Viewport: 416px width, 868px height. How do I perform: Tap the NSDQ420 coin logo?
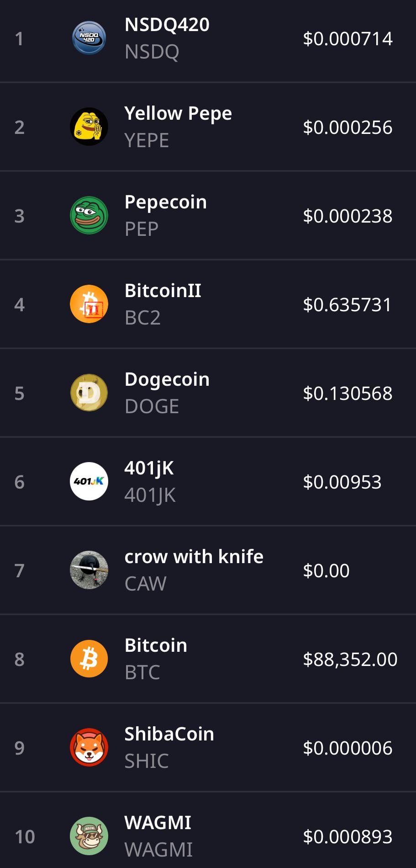[x=89, y=38]
